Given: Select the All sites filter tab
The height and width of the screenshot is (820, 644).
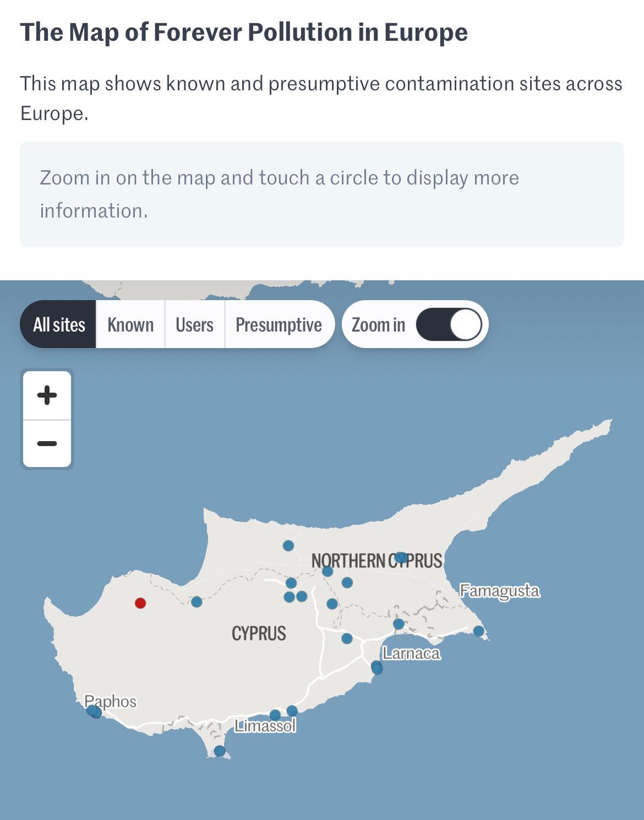Looking at the screenshot, I should click(x=59, y=324).
